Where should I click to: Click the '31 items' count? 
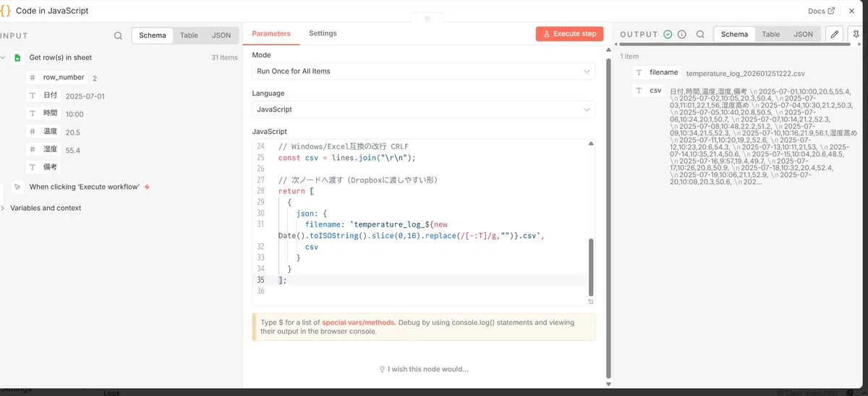(x=224, y=58)
